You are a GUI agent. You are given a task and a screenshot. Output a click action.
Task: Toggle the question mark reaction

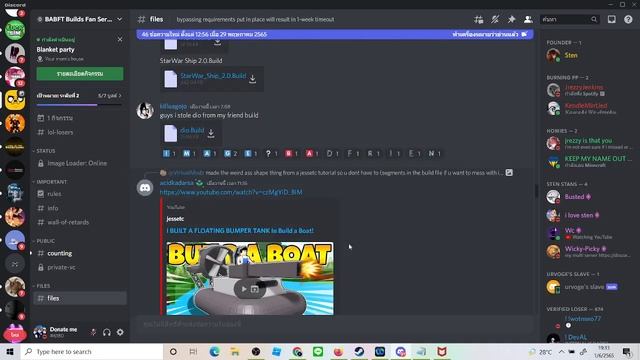coord(271,153)
